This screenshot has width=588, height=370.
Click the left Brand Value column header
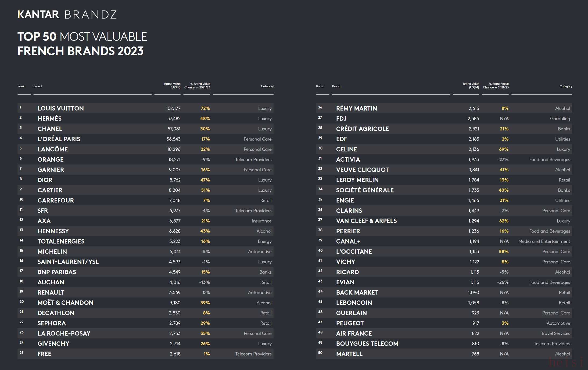click(172, 86)
